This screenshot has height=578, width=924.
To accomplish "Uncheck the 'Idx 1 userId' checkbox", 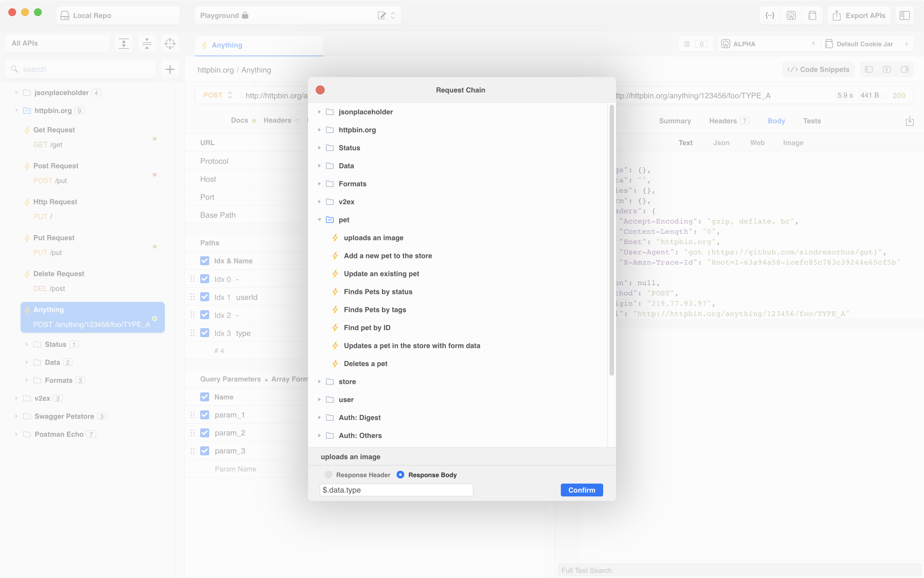I will coord(205,297).
